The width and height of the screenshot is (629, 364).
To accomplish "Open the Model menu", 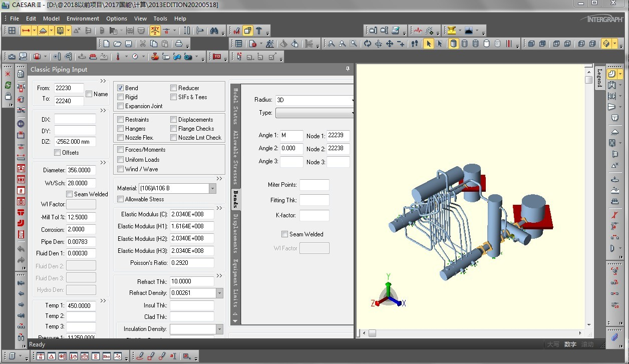I will click(x=51, y=19).
